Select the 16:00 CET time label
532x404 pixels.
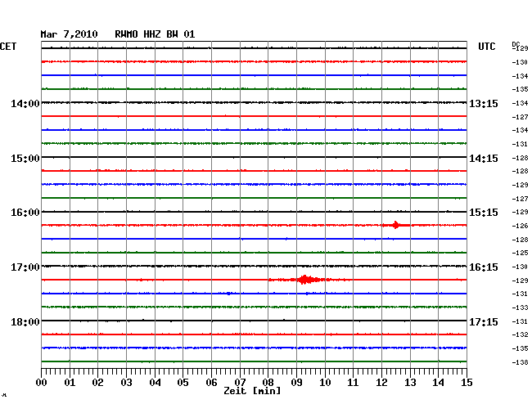pos(25,213)
